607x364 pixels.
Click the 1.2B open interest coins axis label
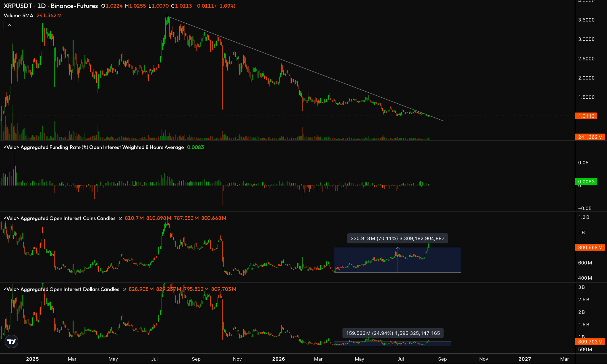[584, 217]
